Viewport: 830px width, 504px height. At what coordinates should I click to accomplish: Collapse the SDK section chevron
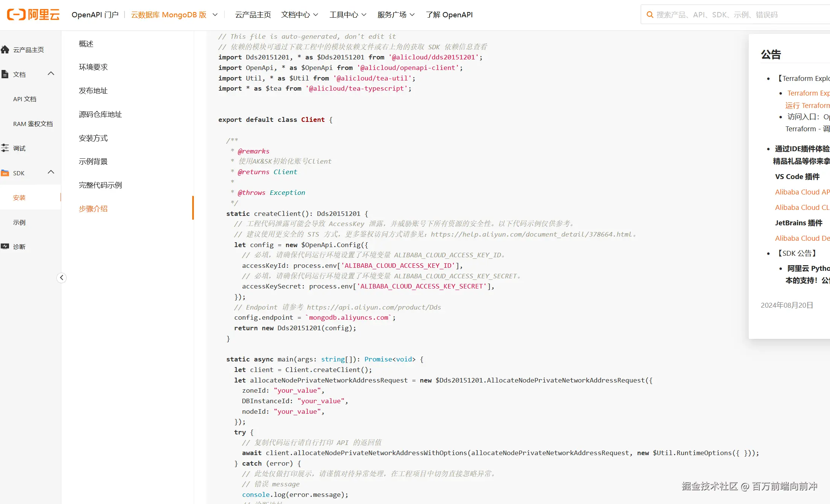tap(51, 172)
